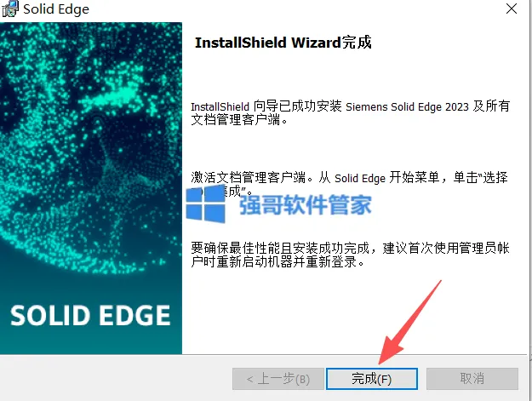Click the grey footer bar left of 上一步(B)

pyautogui.click(x=116, y=379)
